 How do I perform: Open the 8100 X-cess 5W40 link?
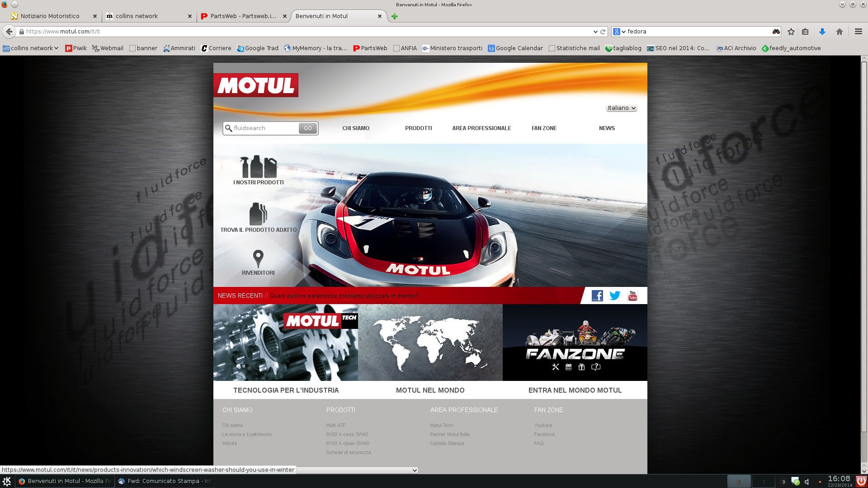click(x=347, y=434)
